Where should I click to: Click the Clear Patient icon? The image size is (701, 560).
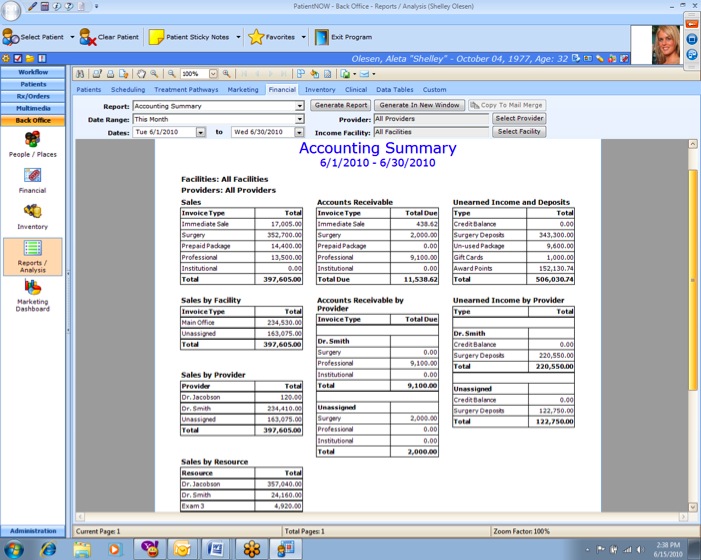coord(88,37)
